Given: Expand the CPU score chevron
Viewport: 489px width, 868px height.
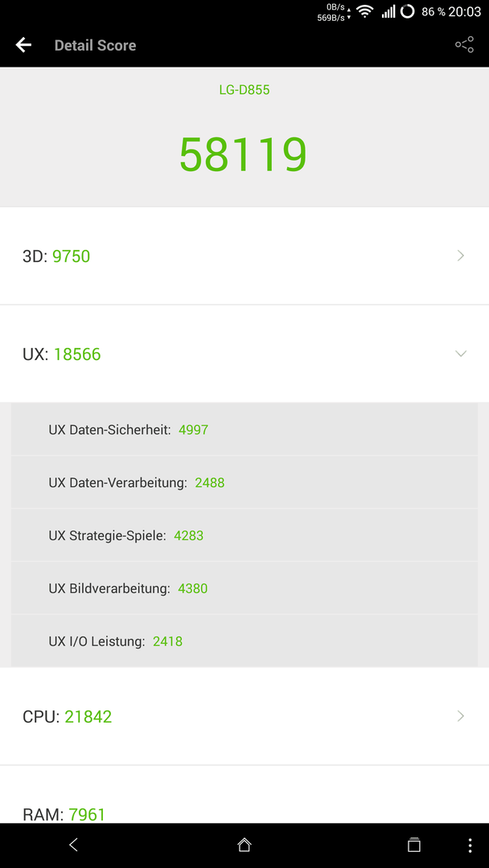Looking at the screenshot, I should 461,716.
